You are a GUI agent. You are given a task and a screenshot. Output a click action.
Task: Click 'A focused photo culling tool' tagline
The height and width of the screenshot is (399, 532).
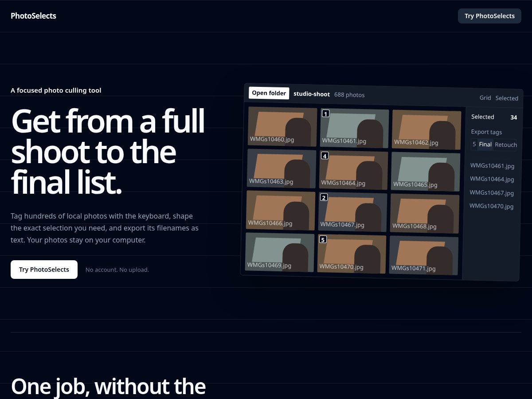point(56,90)
